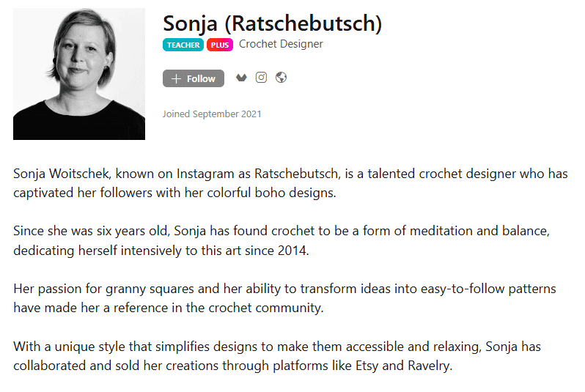Viewport: 585px width, 392px height.
Task: Open Sonja's black-and-white profile photo
Action: (x=79, y=74)
